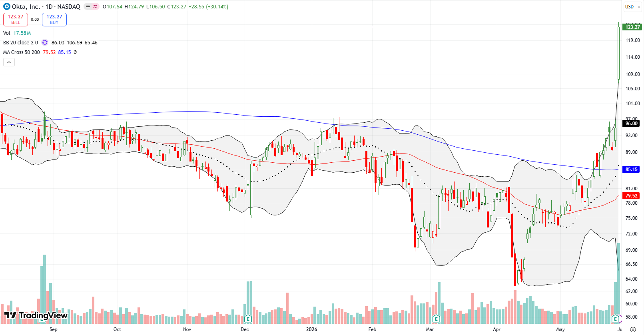This screenshot has width=644, height=335.
Task: Click the high price H124.79
Action: pos(134,6)
